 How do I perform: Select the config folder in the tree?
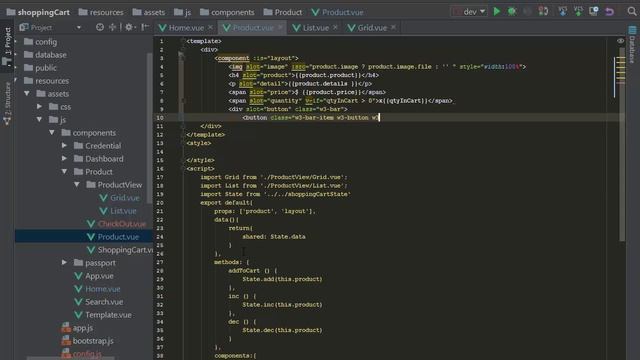coord(40,42)
